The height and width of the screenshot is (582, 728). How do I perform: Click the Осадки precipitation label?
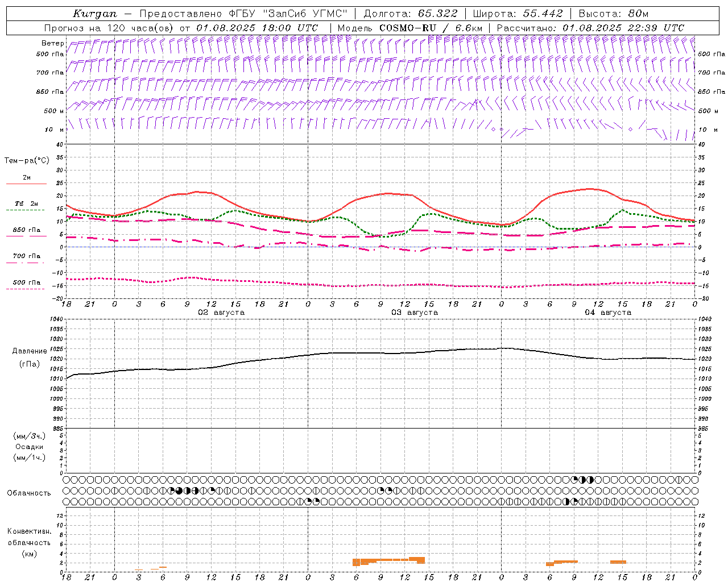30,447
